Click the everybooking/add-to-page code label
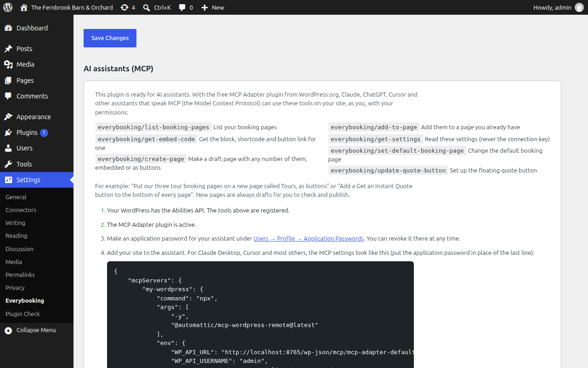588x368 pixels. 374,127
